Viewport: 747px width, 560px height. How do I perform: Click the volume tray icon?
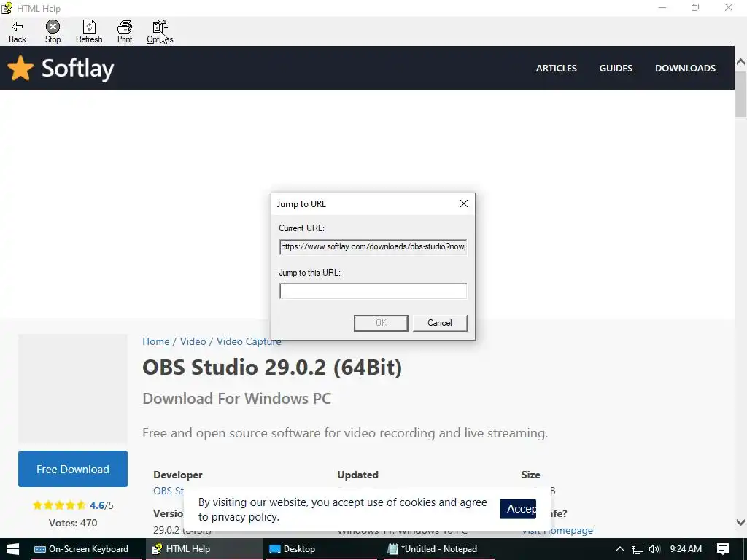click(654, 549)
